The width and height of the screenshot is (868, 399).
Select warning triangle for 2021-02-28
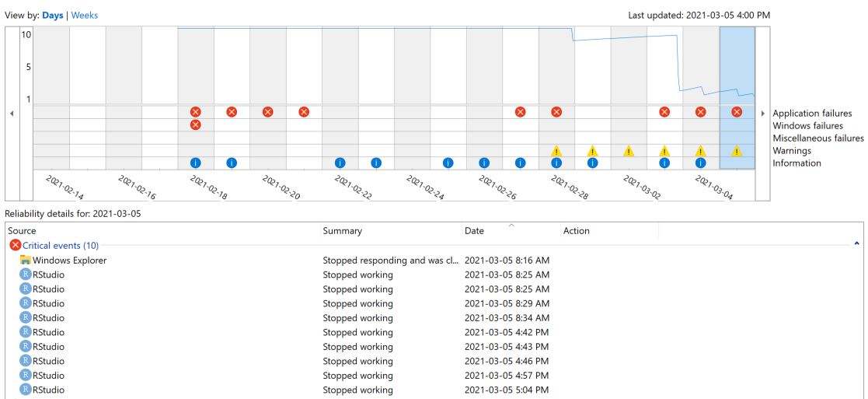point(557,150)
